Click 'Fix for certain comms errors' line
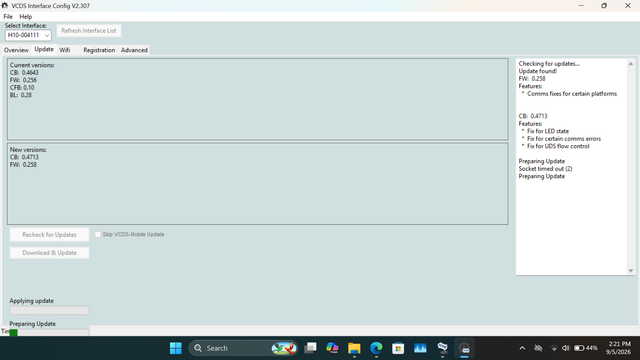Image resolution: width=640 pixels, height=360 pixels. (564, 139)
